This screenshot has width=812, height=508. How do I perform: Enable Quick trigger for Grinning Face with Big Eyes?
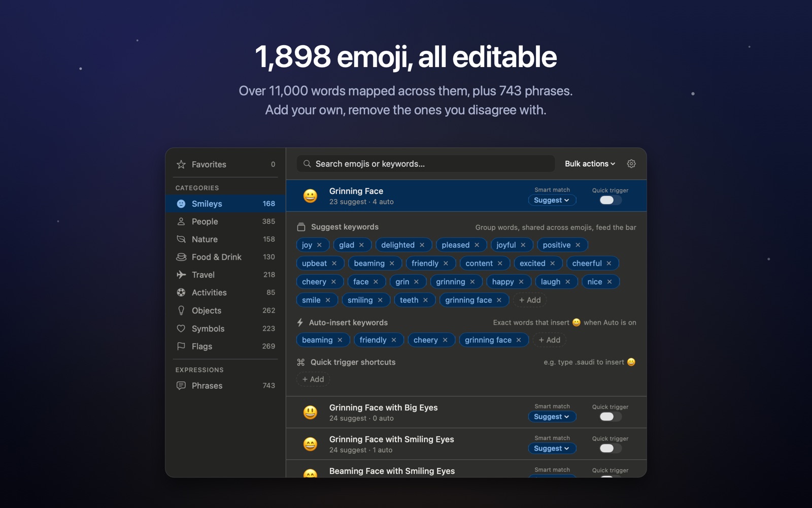pyautogui.click(x=610, y=417)
